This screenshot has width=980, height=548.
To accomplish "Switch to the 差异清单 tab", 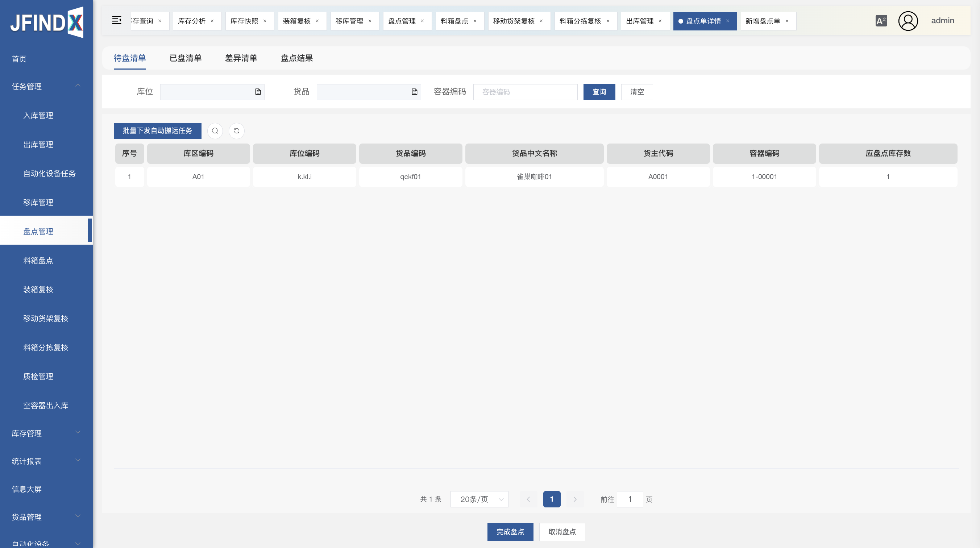I will coord(241,58).
